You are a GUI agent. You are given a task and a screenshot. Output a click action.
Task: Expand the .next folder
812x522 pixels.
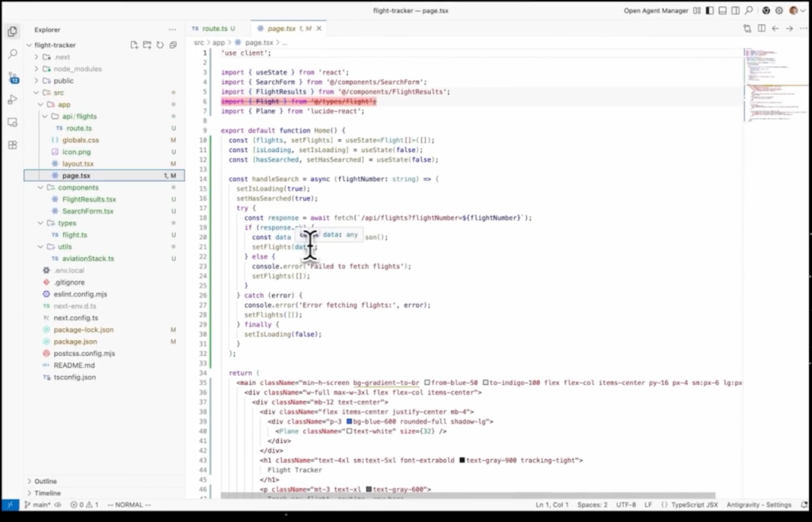(x=36, y=57)
